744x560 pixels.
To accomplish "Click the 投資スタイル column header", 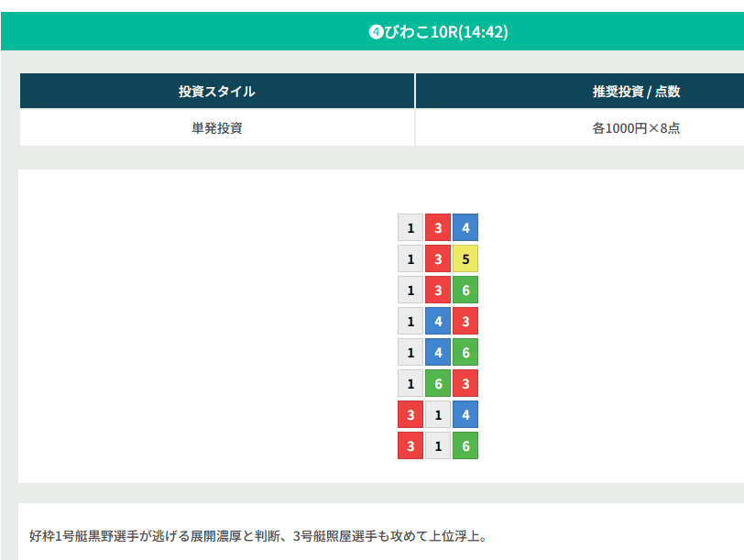I will click(x=216, y=91).
